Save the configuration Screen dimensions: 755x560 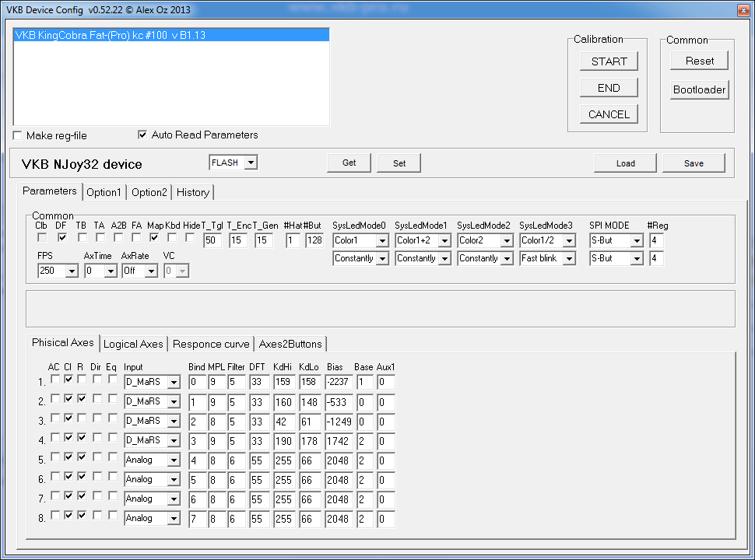tap(694, 163)
